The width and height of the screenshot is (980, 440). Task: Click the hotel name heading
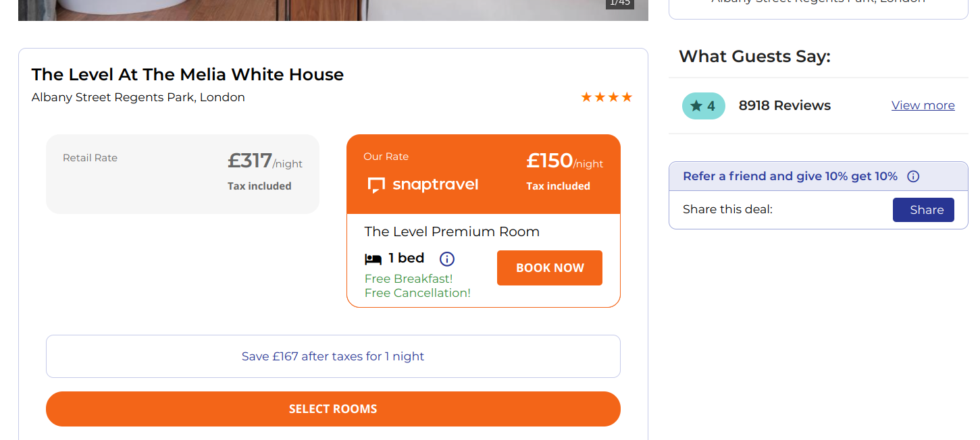(x=188, y=74)
